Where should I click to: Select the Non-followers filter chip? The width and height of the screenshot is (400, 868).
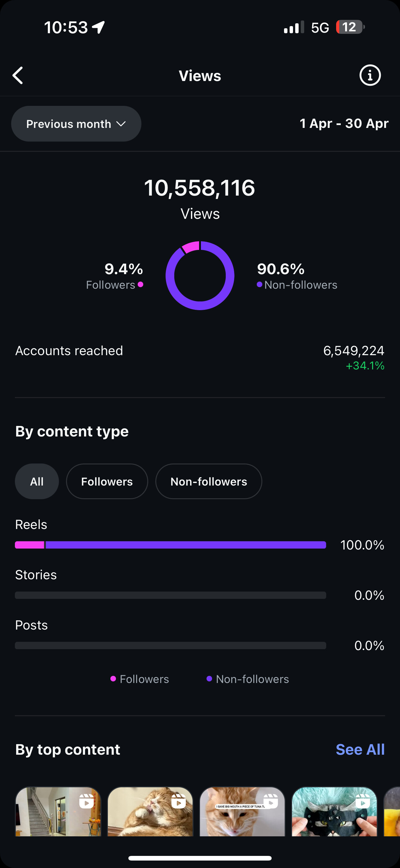click(x=209, y=481)
